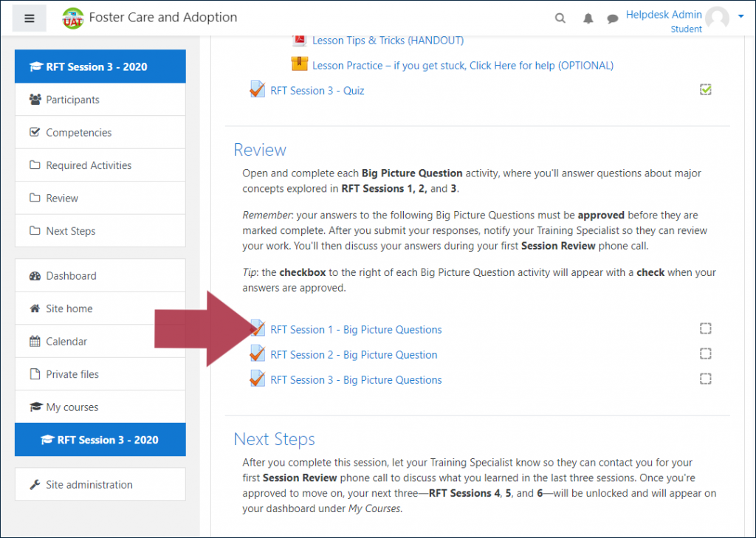Toggle the hamburger side menu button
Screen dimensions: 756x538
click(x=30, y=18)
